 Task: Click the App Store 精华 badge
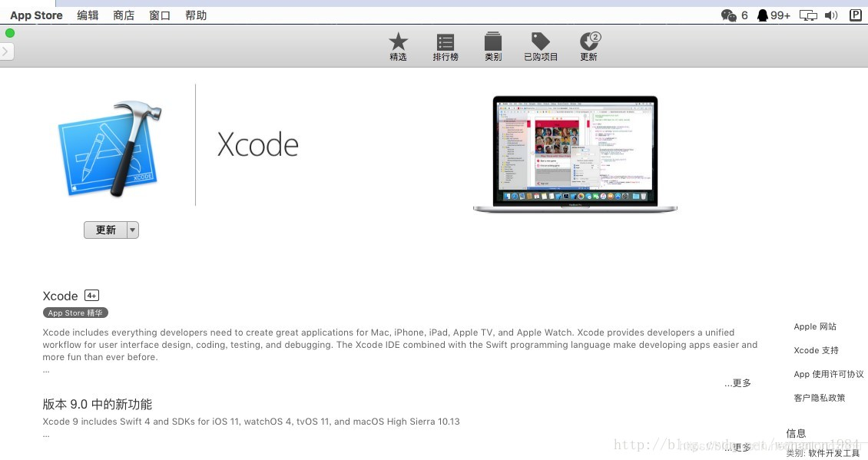pyautogui.click(x=75, y=313)
